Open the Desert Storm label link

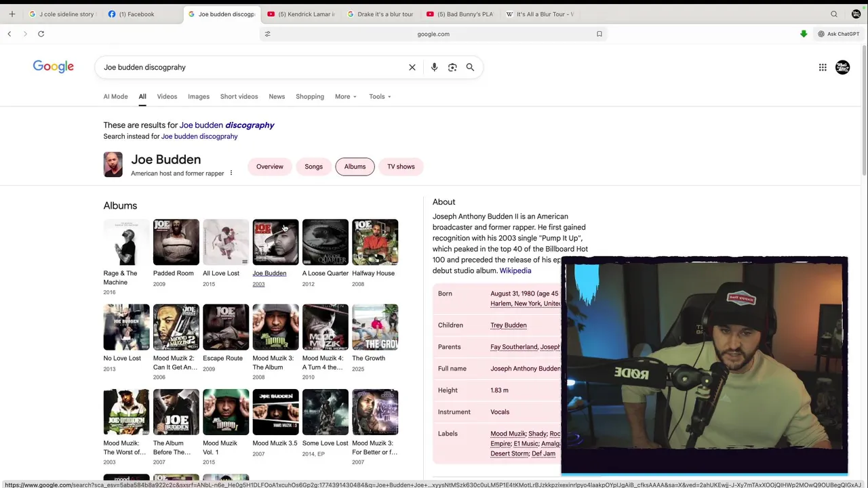[x=509, y=453]
